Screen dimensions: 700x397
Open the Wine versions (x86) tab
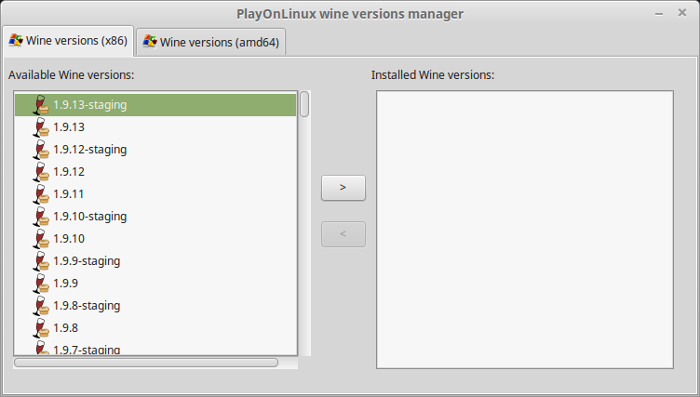pos(68,41)
